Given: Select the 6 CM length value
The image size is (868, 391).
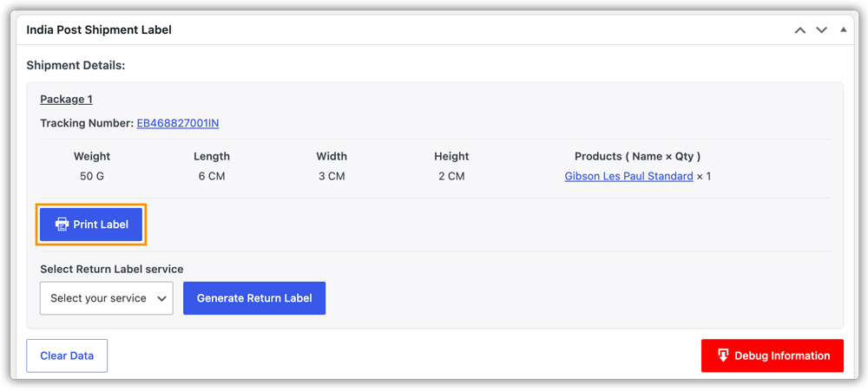Looking at the screenshot, I should point(212,177).
